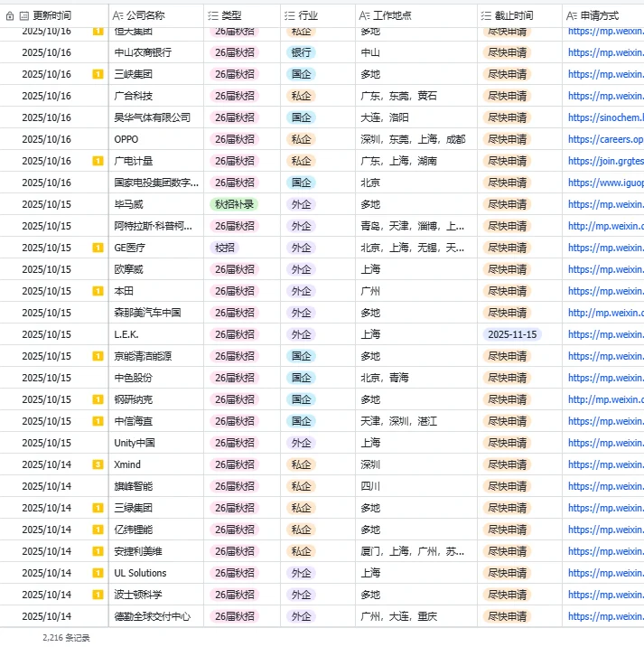Select the 截止时间 column header
The width and height of the screenshot is (644, 647).
[x=520, y=16]
